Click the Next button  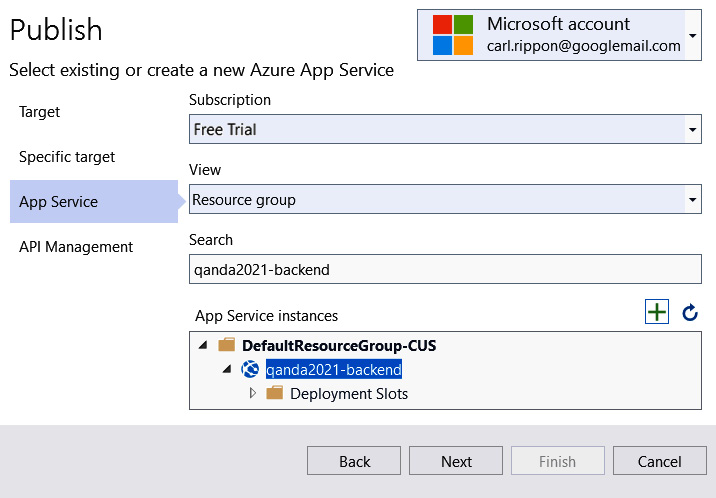tap(456, 461)
